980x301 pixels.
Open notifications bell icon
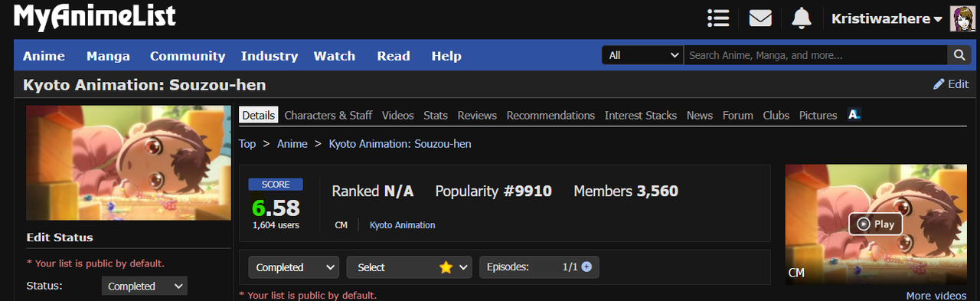click(802, 18)
